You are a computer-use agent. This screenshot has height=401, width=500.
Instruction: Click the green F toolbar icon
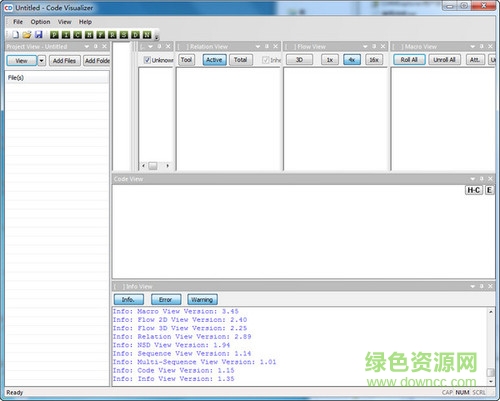(101, 35)
